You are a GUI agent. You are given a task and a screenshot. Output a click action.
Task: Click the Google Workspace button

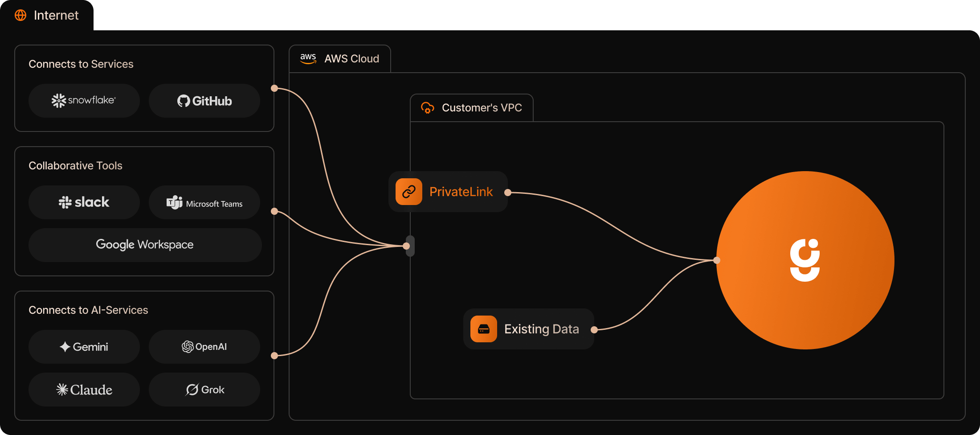click(x=145, y=245)
